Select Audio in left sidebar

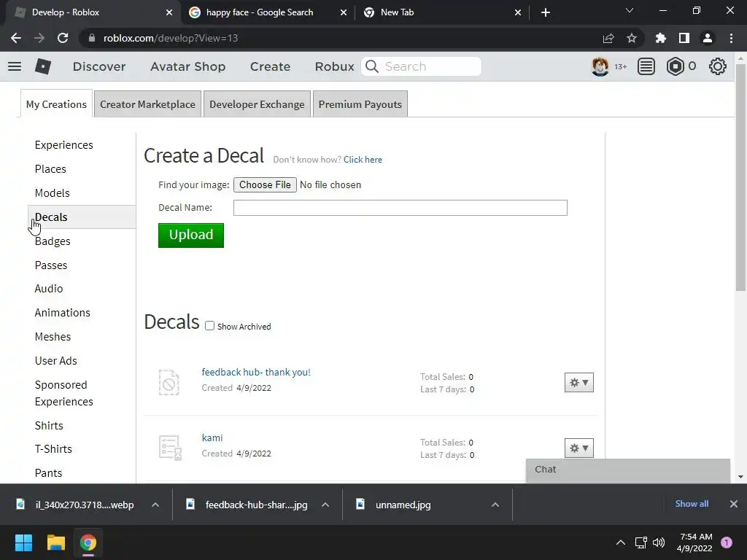(49, 289)
